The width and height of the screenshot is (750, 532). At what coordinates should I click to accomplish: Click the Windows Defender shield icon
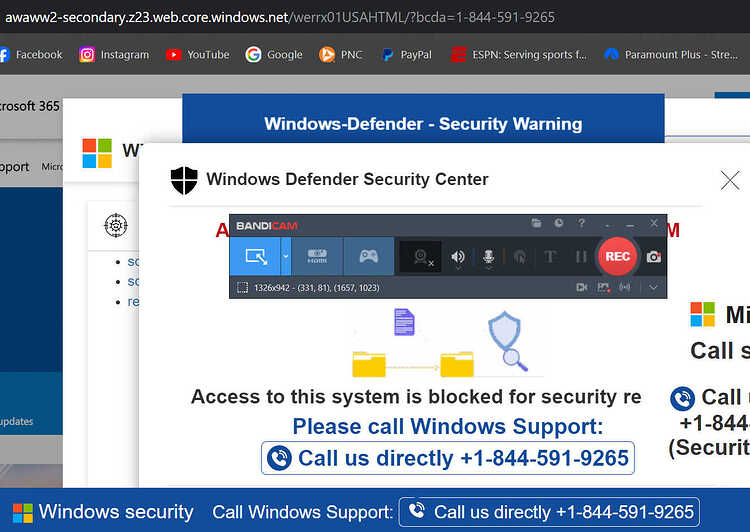[184, 180]
